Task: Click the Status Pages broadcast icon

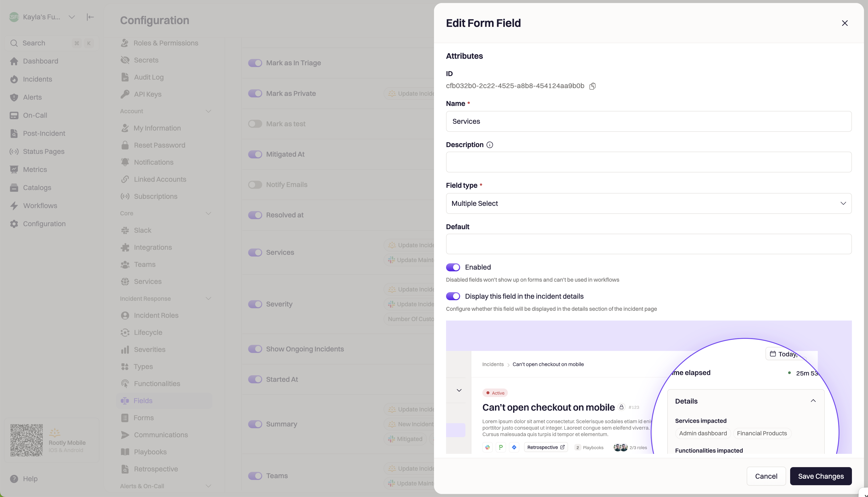Action: [14, 152]
